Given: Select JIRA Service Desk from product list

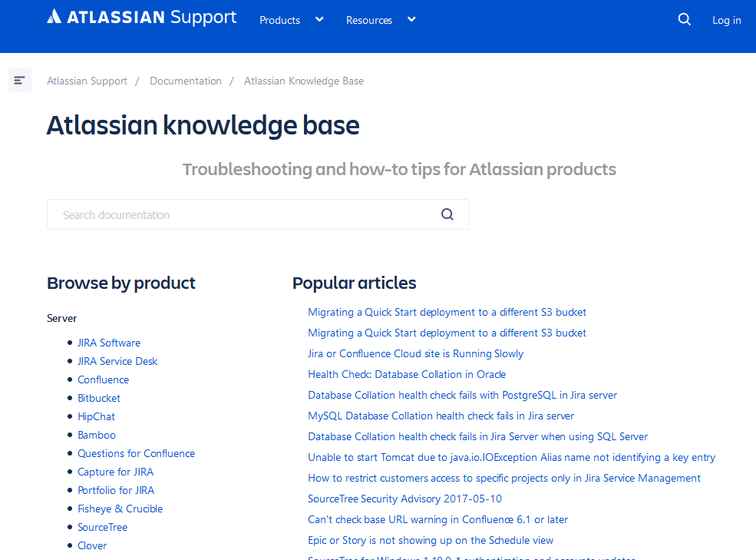Looking at the screenshot, I should pyautogui.click(x=117, y=361).
